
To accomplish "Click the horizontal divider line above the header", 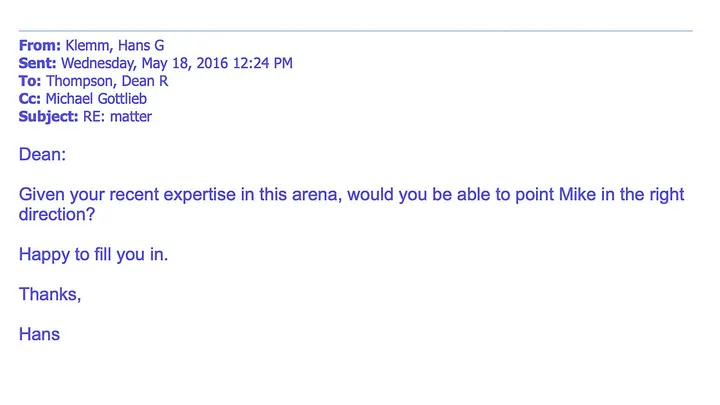I will tap(355, 31).
